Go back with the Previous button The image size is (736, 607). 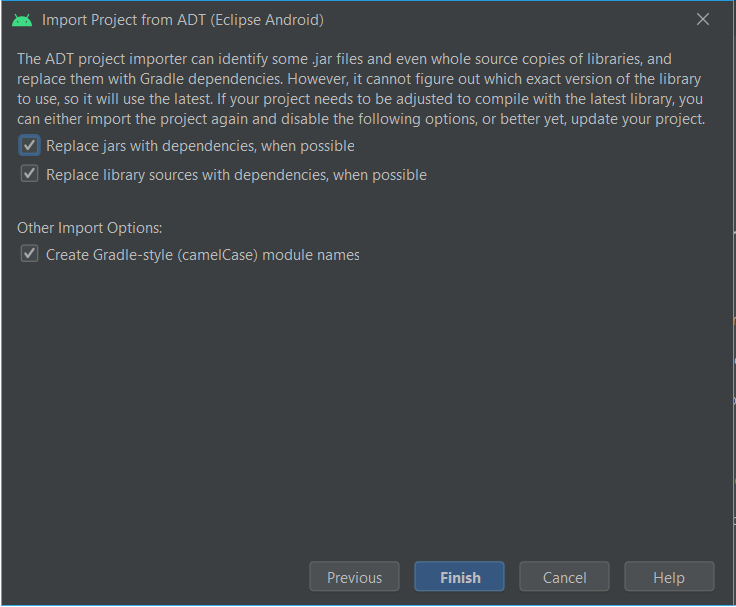point(354,577)
